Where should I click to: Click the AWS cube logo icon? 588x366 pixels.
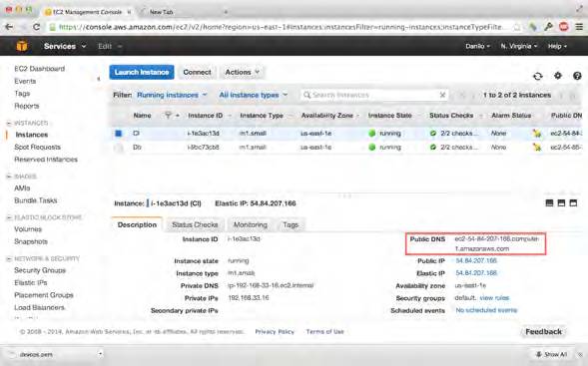tap(22, 46)
